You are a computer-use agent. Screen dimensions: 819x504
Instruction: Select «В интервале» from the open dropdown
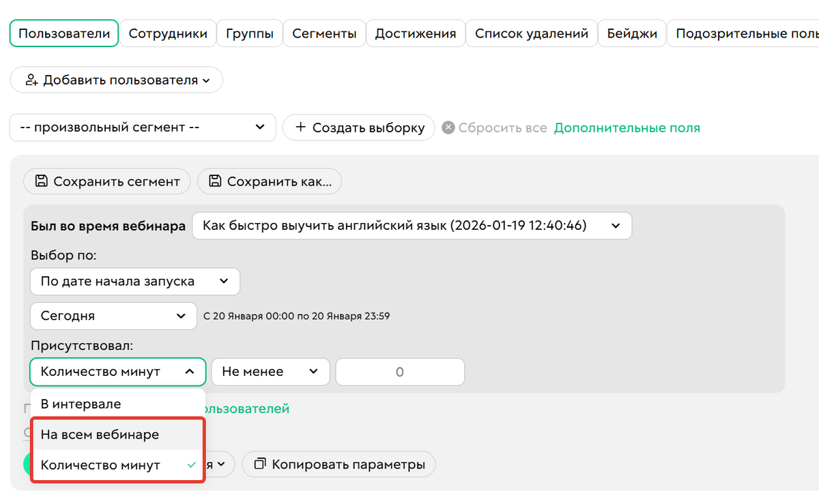click(80, 403)
